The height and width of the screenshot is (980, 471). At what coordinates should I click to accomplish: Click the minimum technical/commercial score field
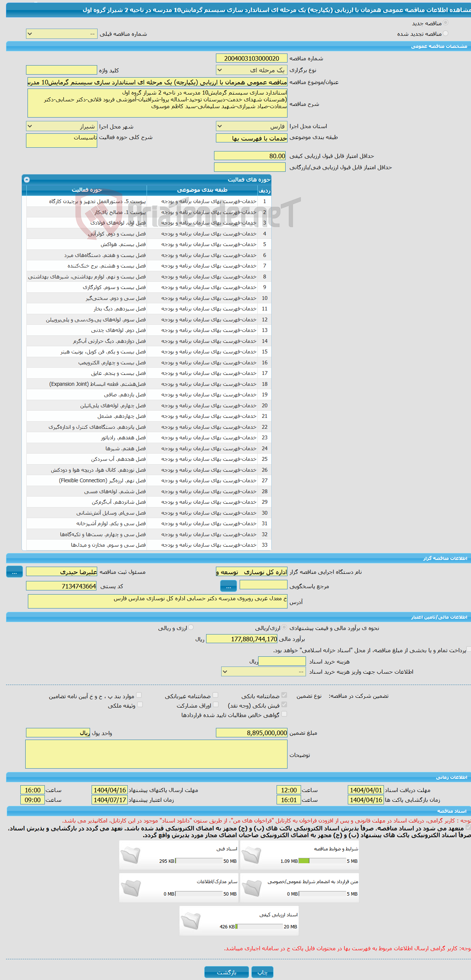point(249,167)
